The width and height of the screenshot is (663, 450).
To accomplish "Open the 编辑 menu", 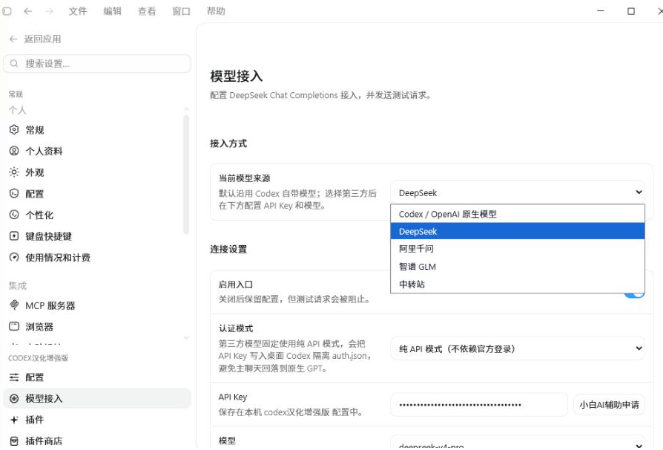I will [112, 11].
